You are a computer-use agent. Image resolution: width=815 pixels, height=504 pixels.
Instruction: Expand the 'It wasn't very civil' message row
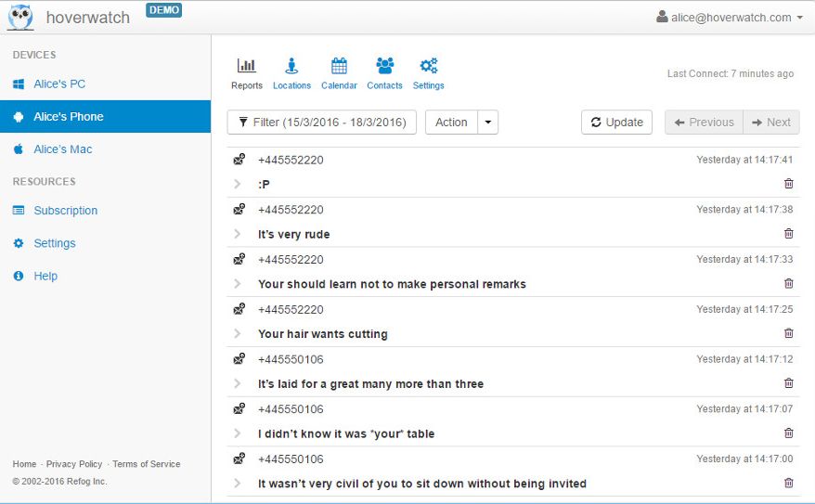pyautogui.click(x=238, y=484)
